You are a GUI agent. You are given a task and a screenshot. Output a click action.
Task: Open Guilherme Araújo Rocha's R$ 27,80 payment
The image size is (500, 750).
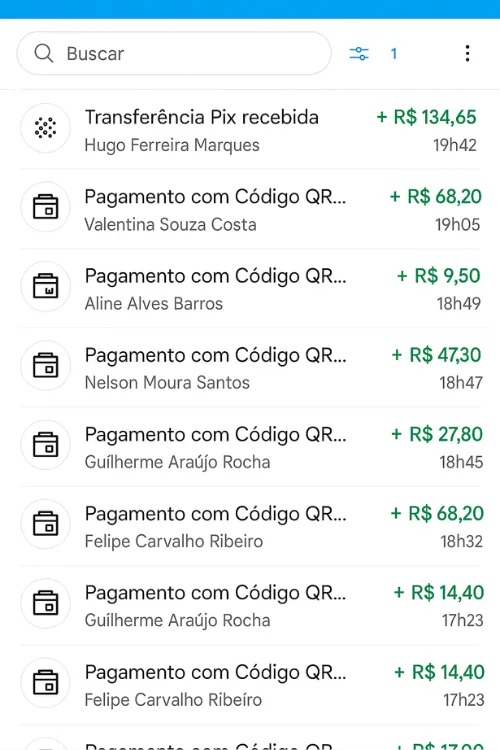(x=250, y=447)
